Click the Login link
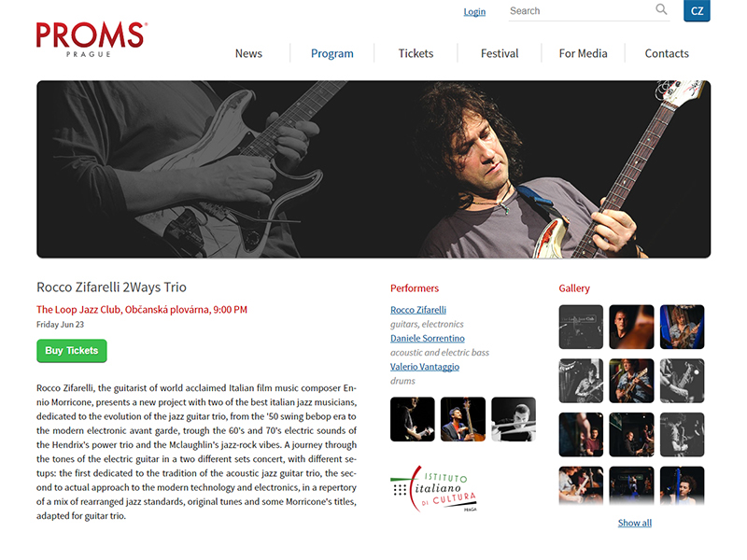The image size is (747, 560). (x=474, y=11)
